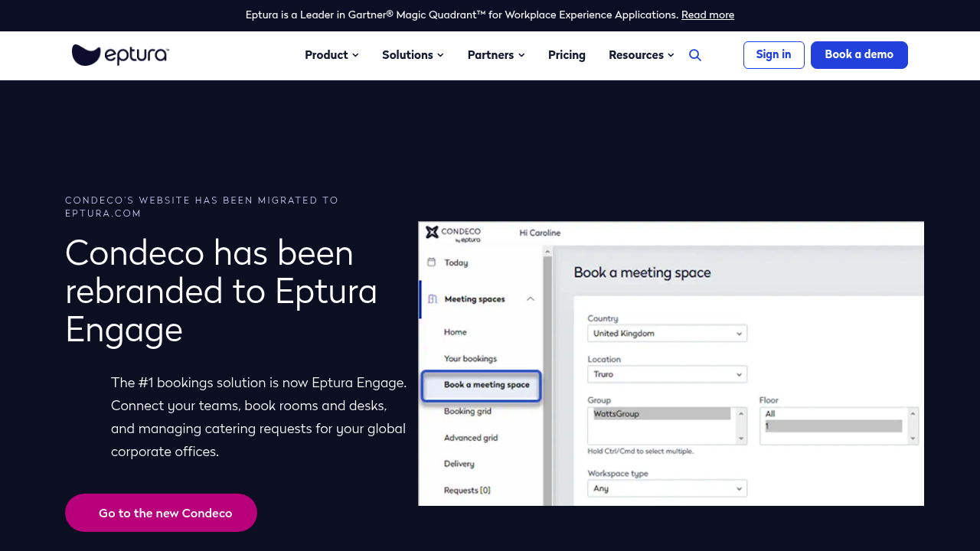Open Your bookings from the sidebar
Viewport: 980px width, 551px height.
[472, 358]
